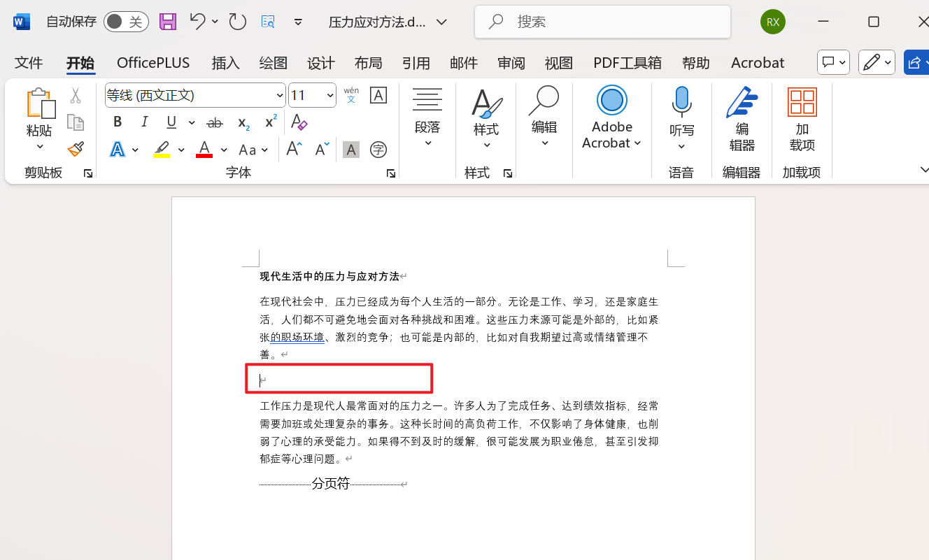The width and height of the screenshot is (929, 560).
Task: Click the Save icon in Quick Access Toolbar
Action: (167, 21)
